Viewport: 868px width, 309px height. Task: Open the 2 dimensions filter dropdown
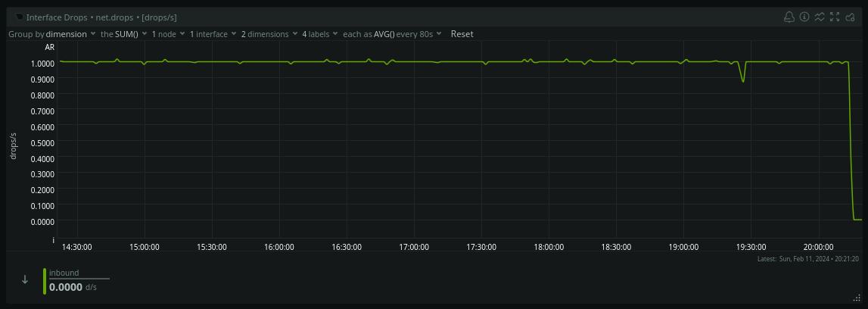pos(269,34)
